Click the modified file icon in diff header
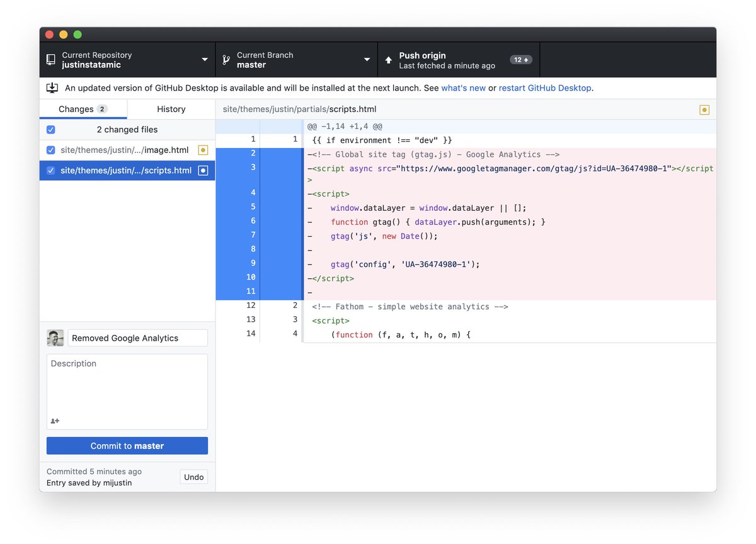756x544 pixels. [x=704, y=110]
